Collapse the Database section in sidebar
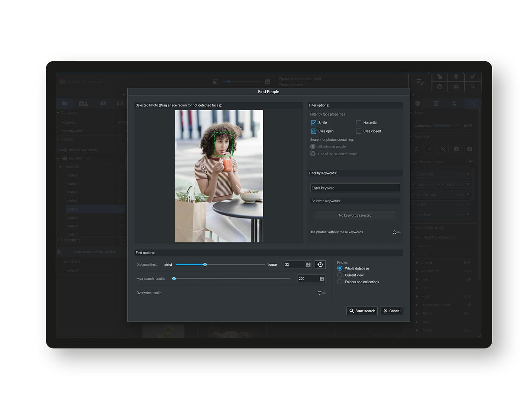532x395 pixels. click(x=58, y=113)
